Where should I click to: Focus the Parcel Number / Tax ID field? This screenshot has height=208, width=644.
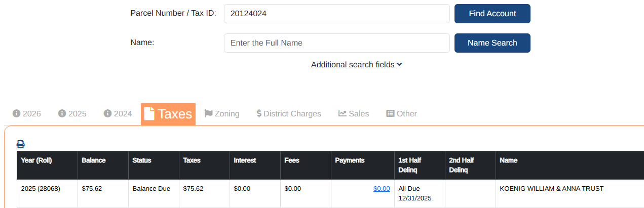(x=336, y=14)
